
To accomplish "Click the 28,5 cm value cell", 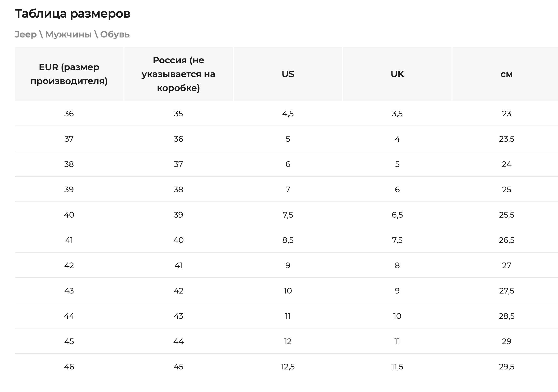I will 506,316.
